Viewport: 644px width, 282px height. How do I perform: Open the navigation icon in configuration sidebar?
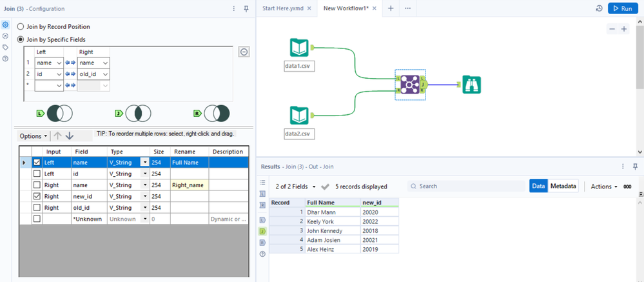point(5,36)
